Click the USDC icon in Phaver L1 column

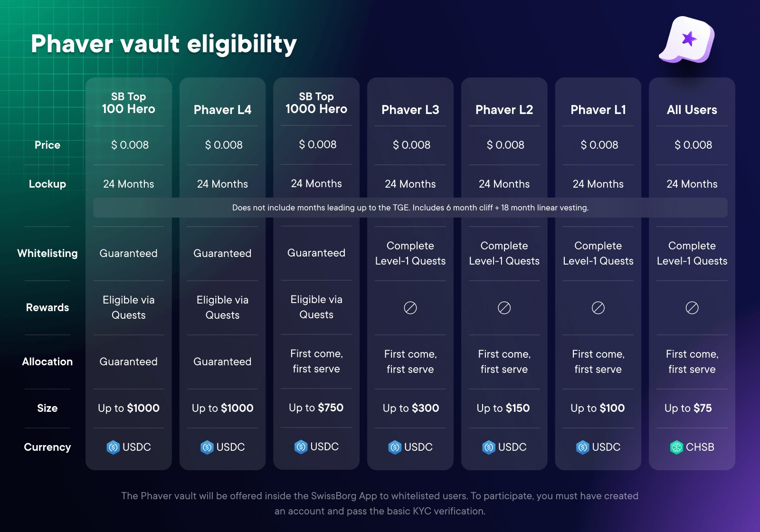point(583,447)
